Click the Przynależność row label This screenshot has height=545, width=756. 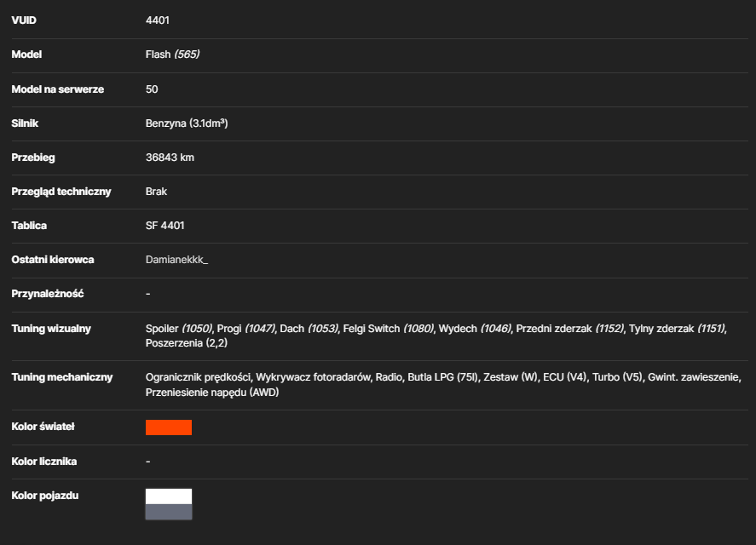click(x=47, y=294)
